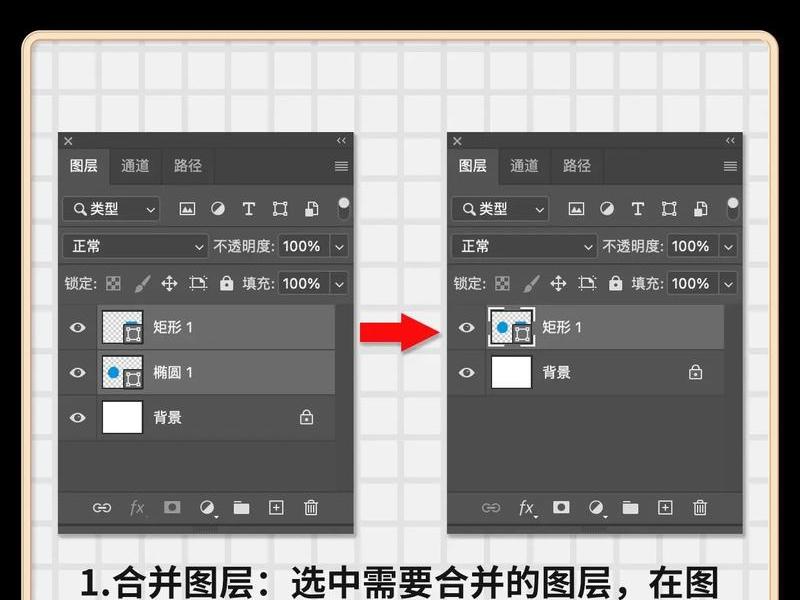This screenshot has width=800, height=600.
Task: Collapse right panel with double chevron
Action: (730, 141)
